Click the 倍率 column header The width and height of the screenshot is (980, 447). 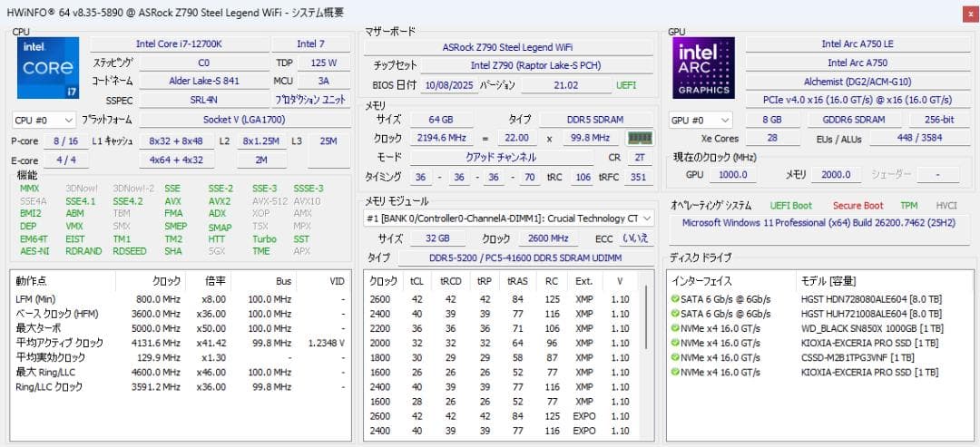pos(210,281)
